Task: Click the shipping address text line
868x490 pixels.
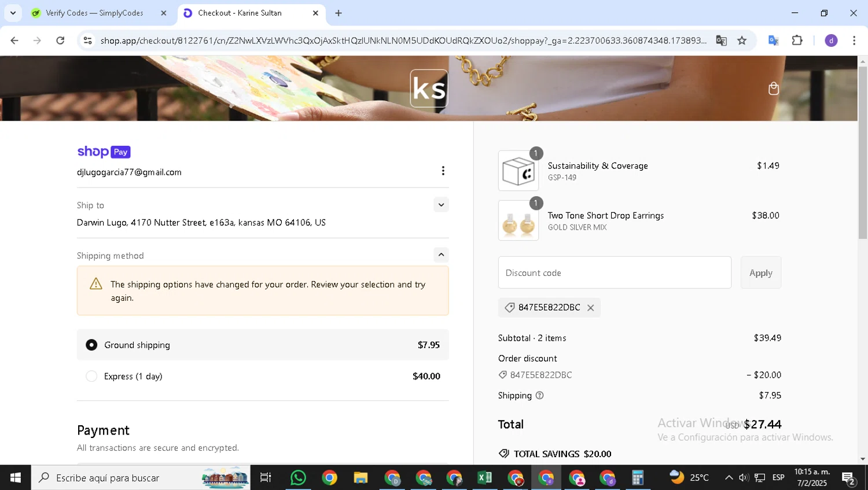Action: [201, 223]
